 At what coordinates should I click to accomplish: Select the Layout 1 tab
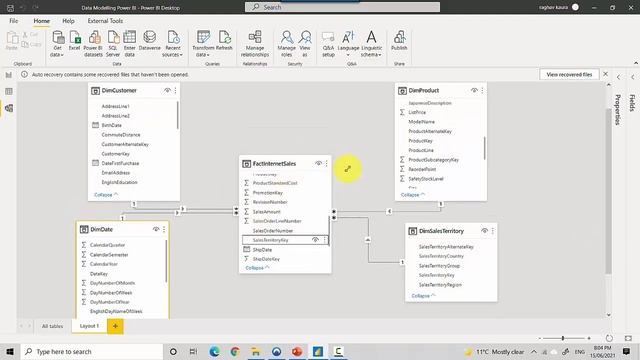click(89, 326)
